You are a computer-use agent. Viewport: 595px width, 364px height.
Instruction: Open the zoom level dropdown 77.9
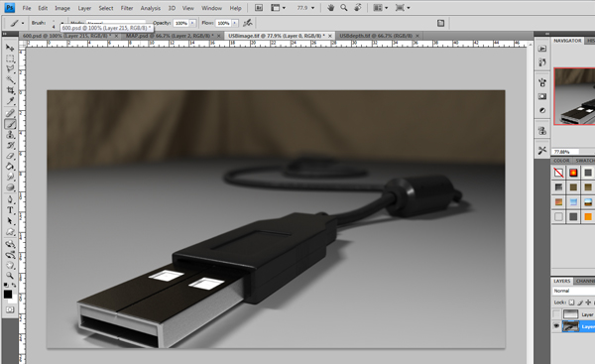(x=305, y=8)
